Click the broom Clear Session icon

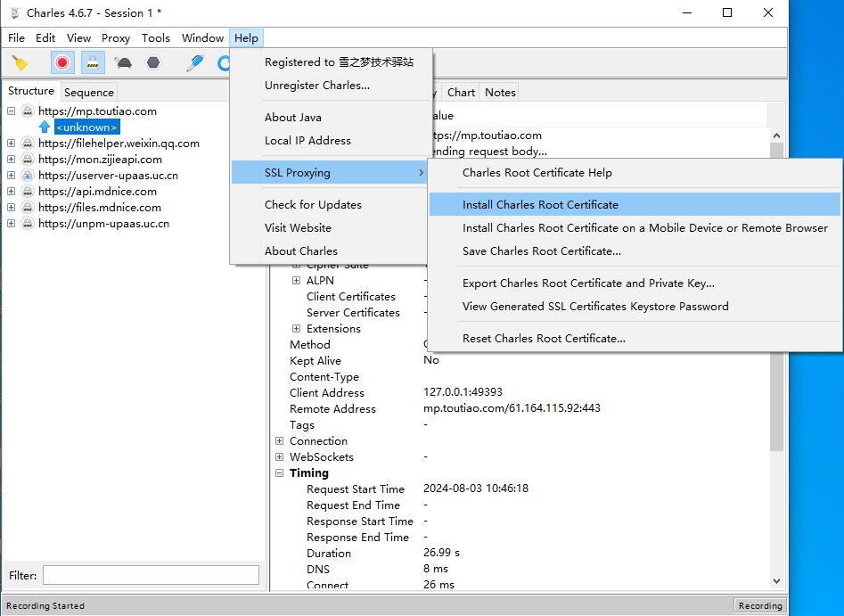(x=20, y=62)
